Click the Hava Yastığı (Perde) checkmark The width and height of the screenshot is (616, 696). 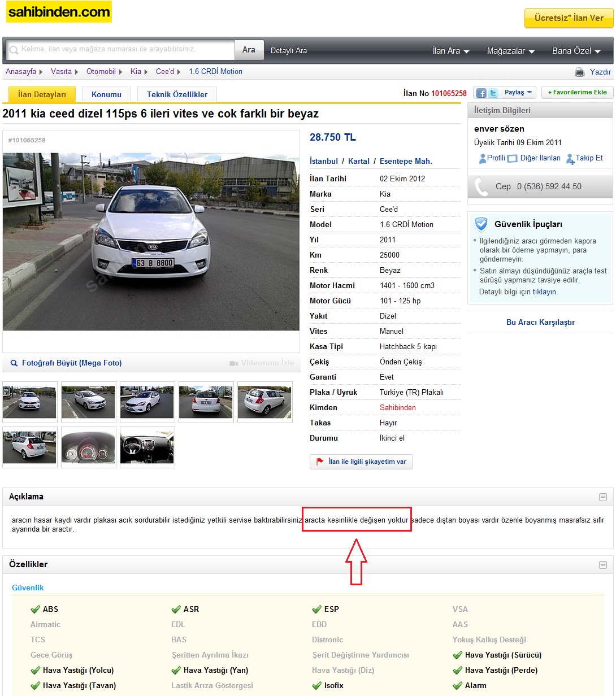[458, 671]
